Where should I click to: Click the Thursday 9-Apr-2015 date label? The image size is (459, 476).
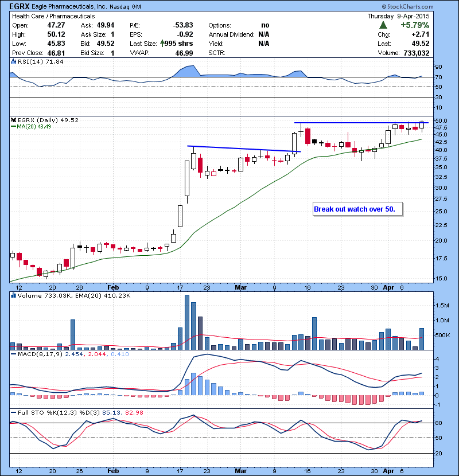pyautogui.click(x=398, y=16)
